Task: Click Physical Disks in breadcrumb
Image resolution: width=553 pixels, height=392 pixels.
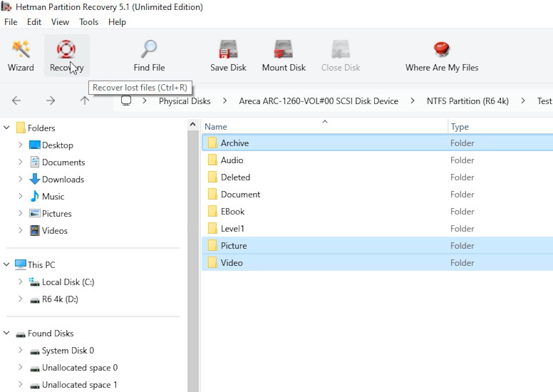Action: click(185, 101)
